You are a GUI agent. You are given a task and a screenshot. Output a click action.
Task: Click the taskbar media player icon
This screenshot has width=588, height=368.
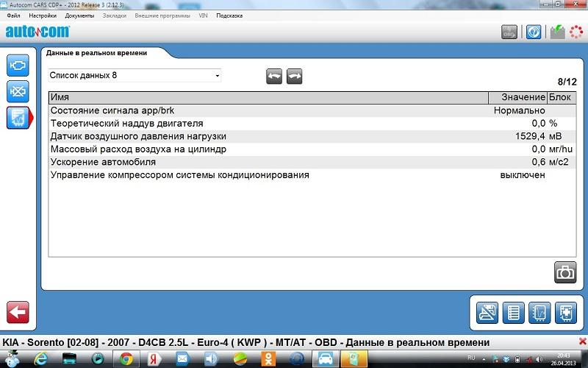98,359
